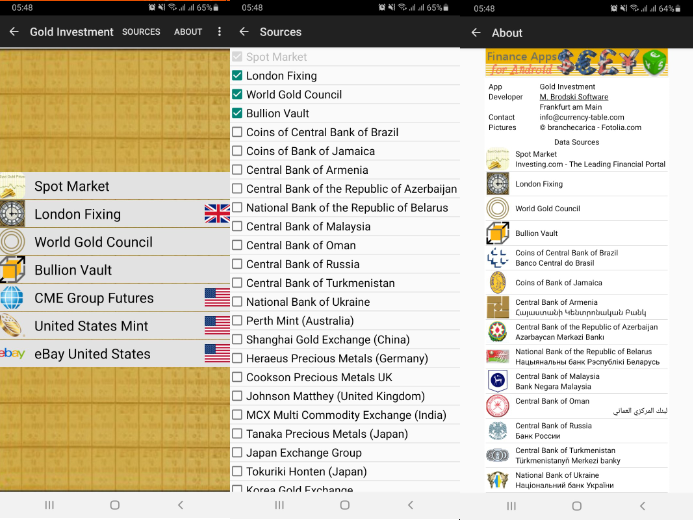Tap the Bullion Vault cube icon
The height and width of the screenshot is (520, 693).
pyautogui.click(x=12, y=269)
